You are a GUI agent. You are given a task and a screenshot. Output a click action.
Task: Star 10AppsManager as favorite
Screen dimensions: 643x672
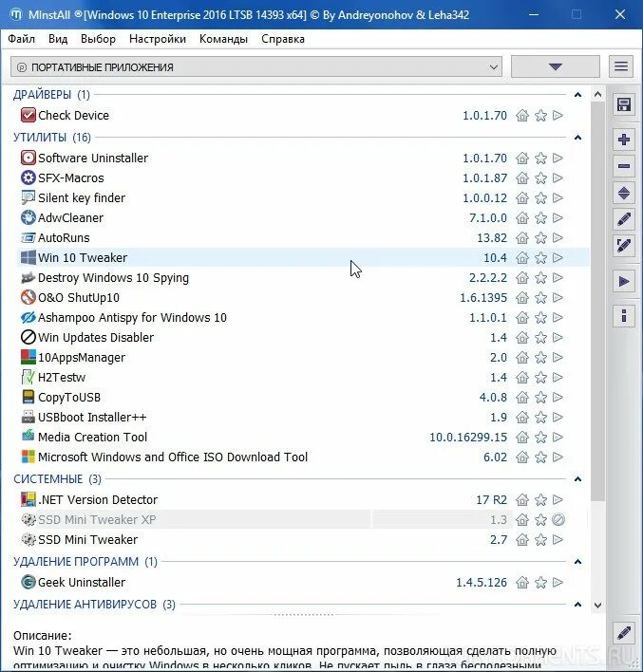[x=541, y=358]
